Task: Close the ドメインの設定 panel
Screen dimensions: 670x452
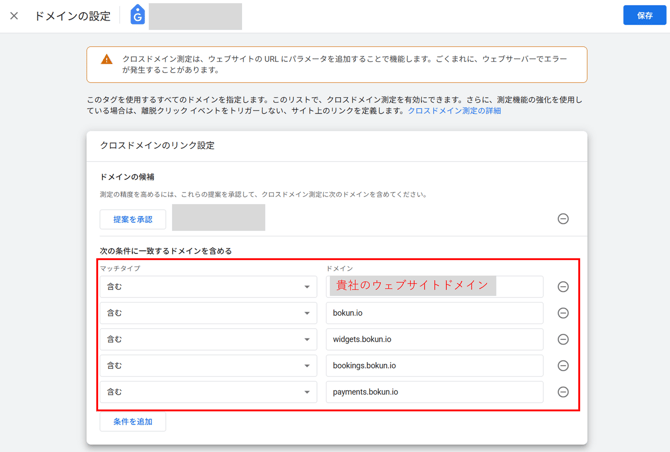Action: pos(14,16)
